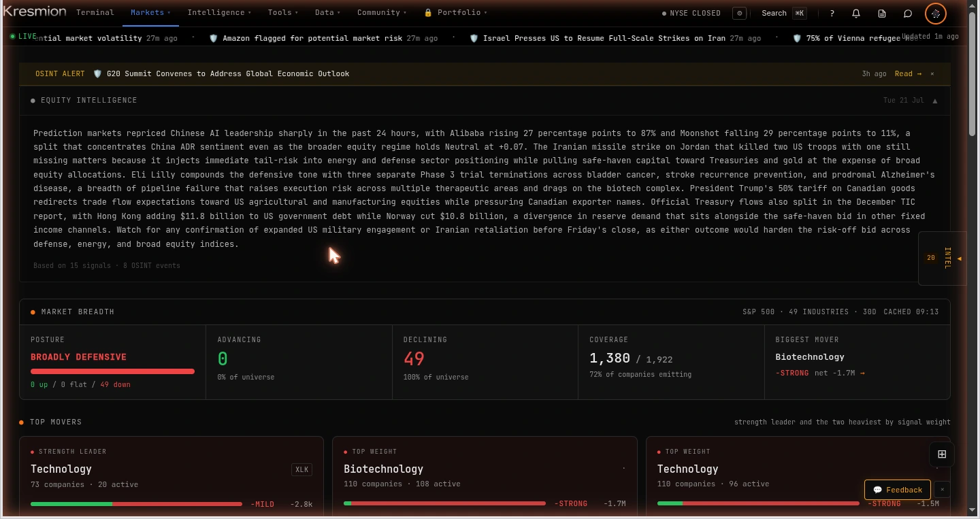Click the Read link in OSINT alert
Viewport: 980px width, 519px height.
coord(908,73)
